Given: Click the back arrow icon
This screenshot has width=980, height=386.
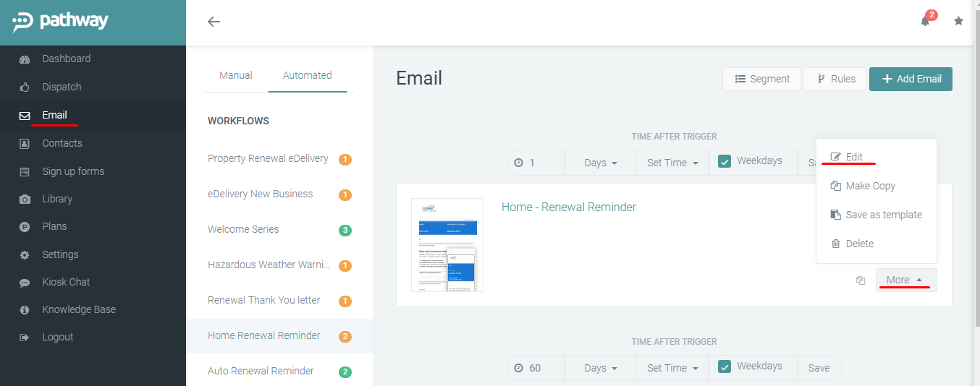Looking at the screenshot, I should 214,22.
